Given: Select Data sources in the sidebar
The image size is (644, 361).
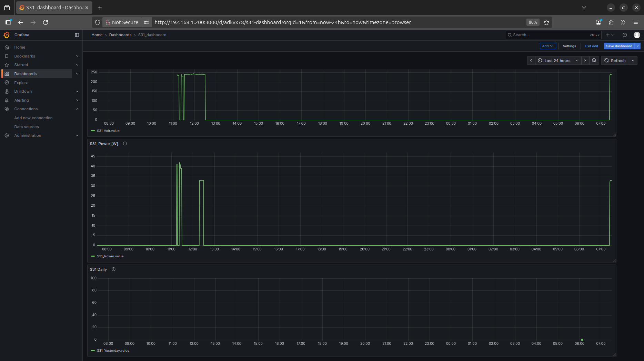Looking at the screenshot, I should 27,127.
